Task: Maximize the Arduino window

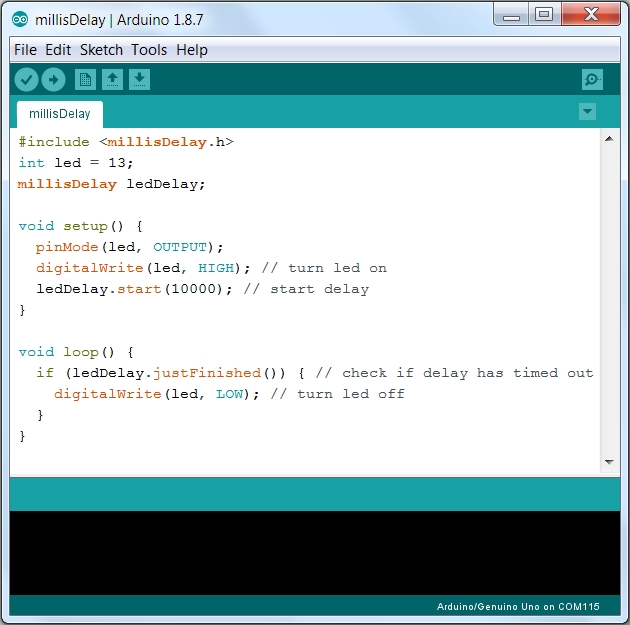Action: (544, 15)
